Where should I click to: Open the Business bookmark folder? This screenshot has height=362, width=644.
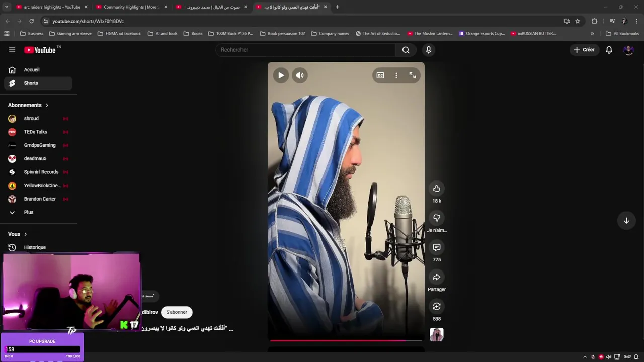(31, 34)
